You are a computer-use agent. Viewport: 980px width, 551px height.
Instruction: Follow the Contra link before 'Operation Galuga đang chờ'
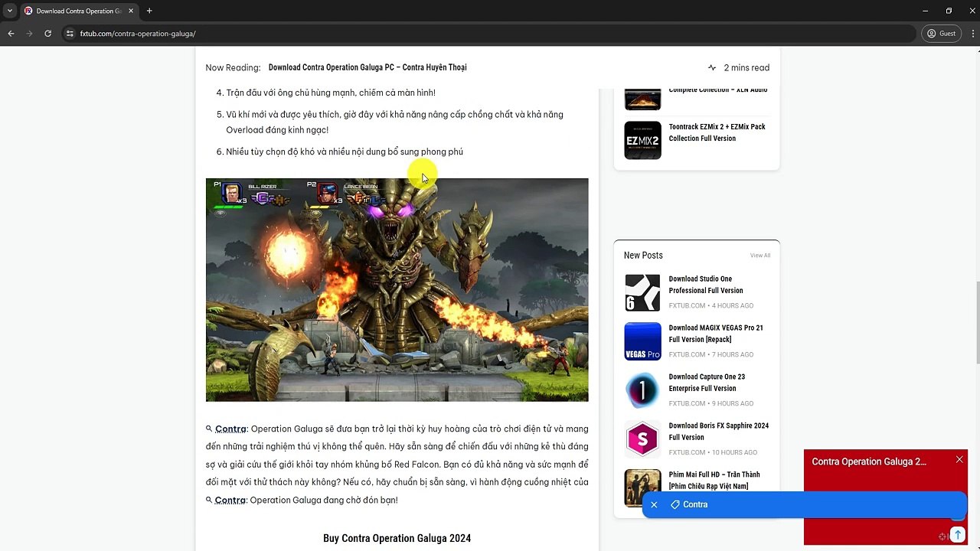(230, 500)
